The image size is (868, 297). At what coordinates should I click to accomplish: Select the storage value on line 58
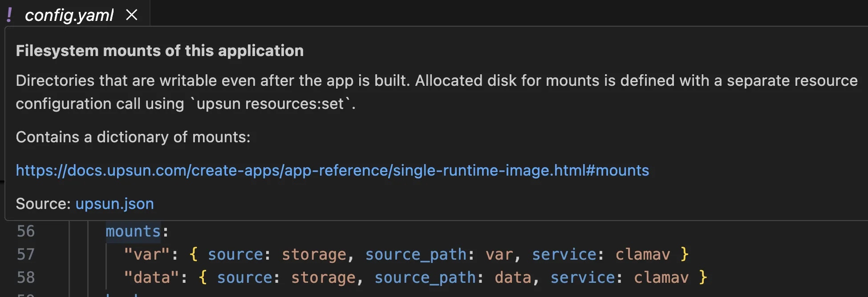pyautogui.click(x=322, y=277)
